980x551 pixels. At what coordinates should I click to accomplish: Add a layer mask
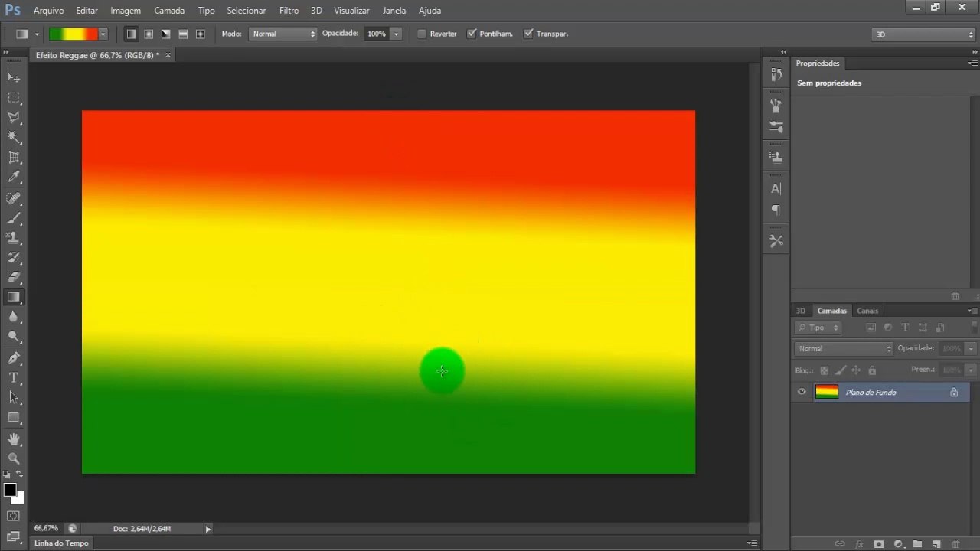pyautogui.click(x=879, y=544)
